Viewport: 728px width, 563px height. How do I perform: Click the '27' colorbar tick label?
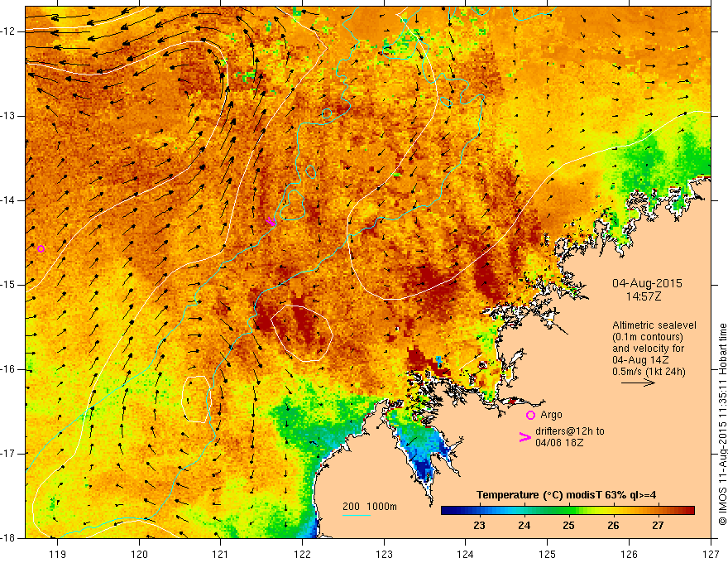click(x=658, y=526)
